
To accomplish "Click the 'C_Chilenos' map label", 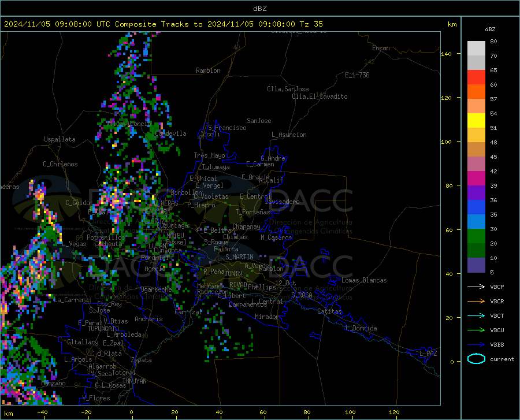I will (60, 164).
